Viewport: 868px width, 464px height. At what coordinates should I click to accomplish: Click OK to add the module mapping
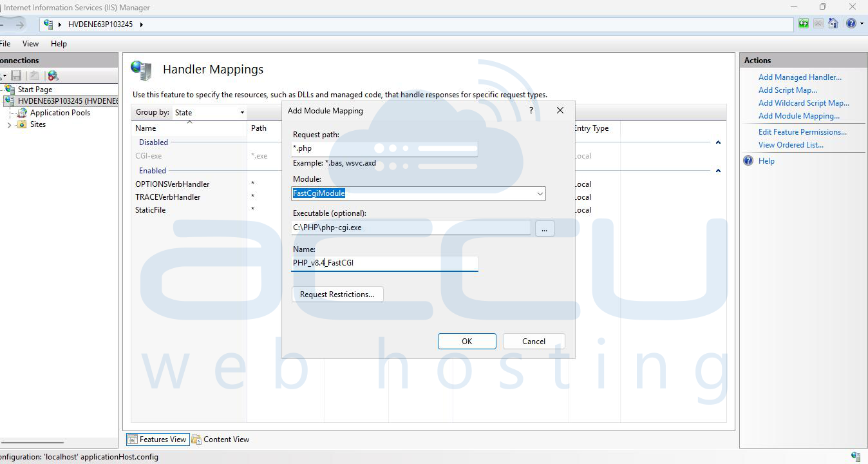point(467,342)
